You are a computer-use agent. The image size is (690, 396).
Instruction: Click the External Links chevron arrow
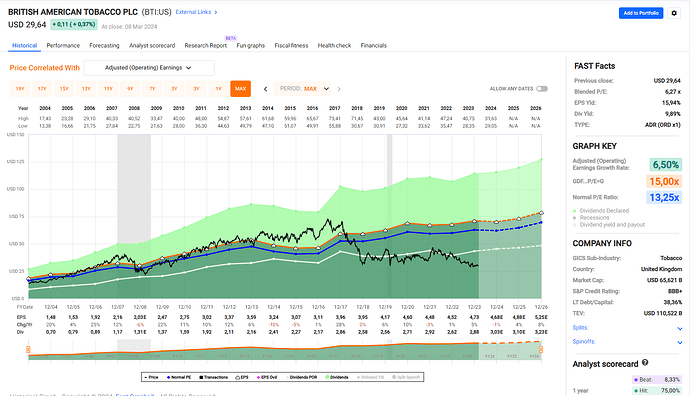[216, 12]
